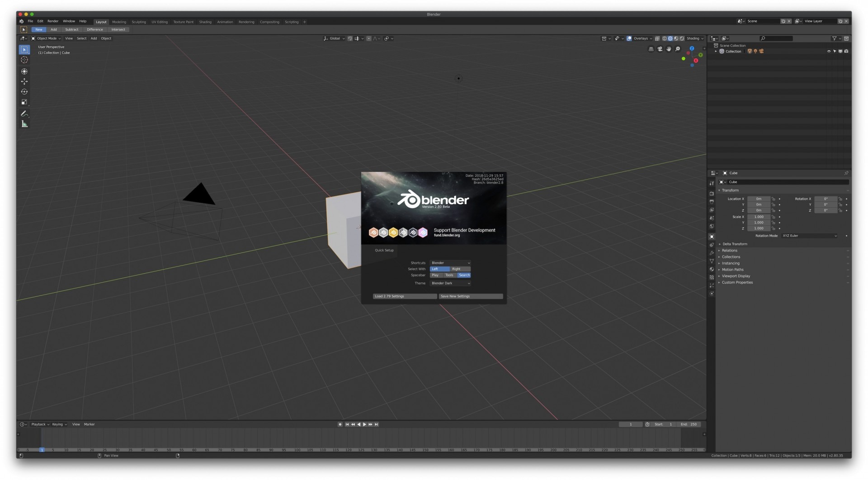This screenshot has width=868, height=480.
Task: Toggle Collection visibility eye in outliner
Action: pyautogui.click(x=829, y=51)
